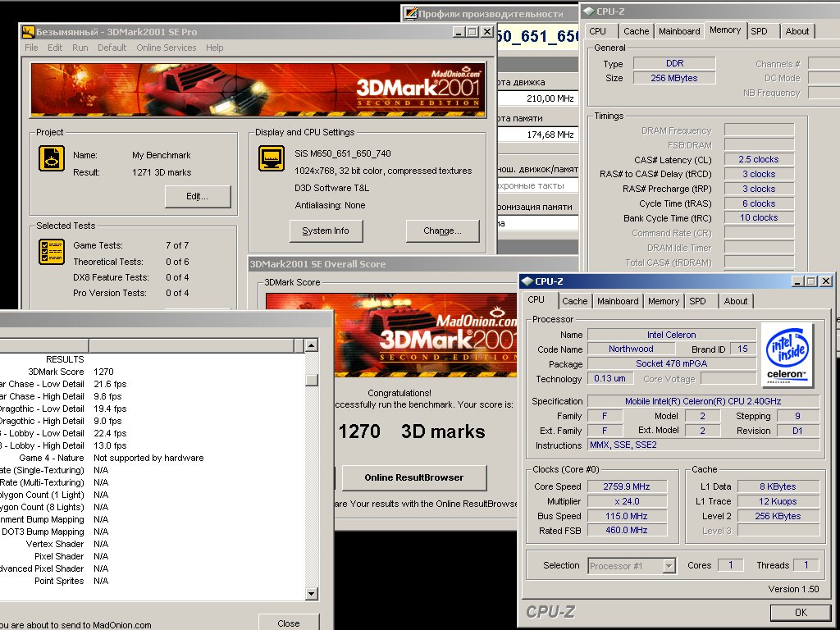Viewport: 840px width, 630px height.
Task: Switch to Mainboard tab in front CPU-Z
Action: point(618,301)
